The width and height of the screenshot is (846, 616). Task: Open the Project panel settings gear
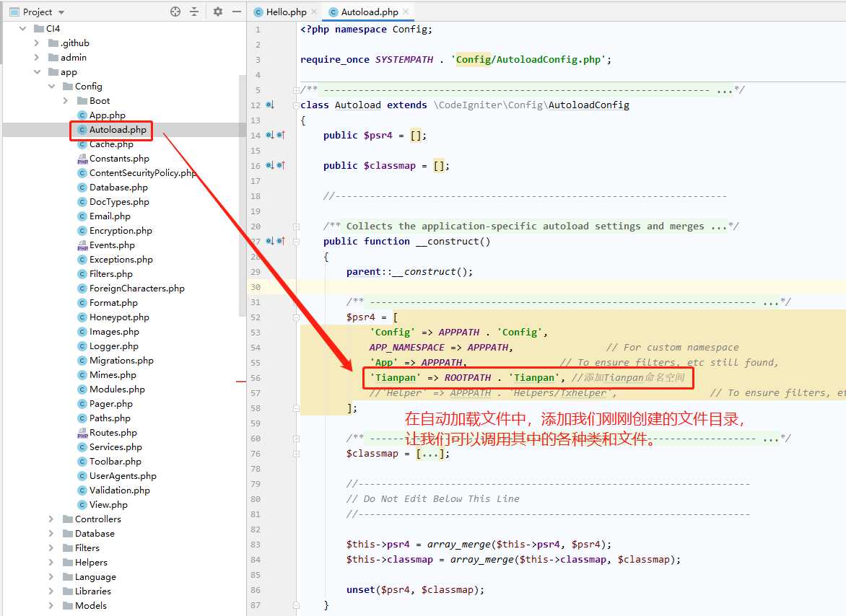(x=218, y=12)
